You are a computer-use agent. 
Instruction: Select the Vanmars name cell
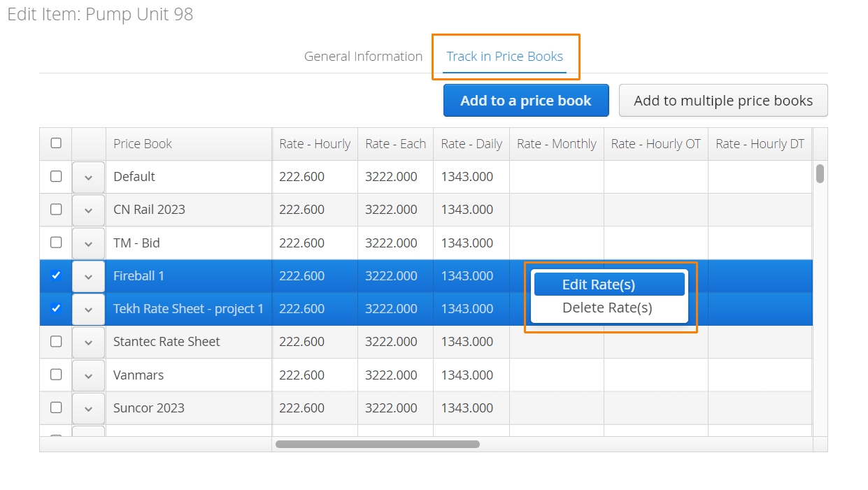[189, 375]
